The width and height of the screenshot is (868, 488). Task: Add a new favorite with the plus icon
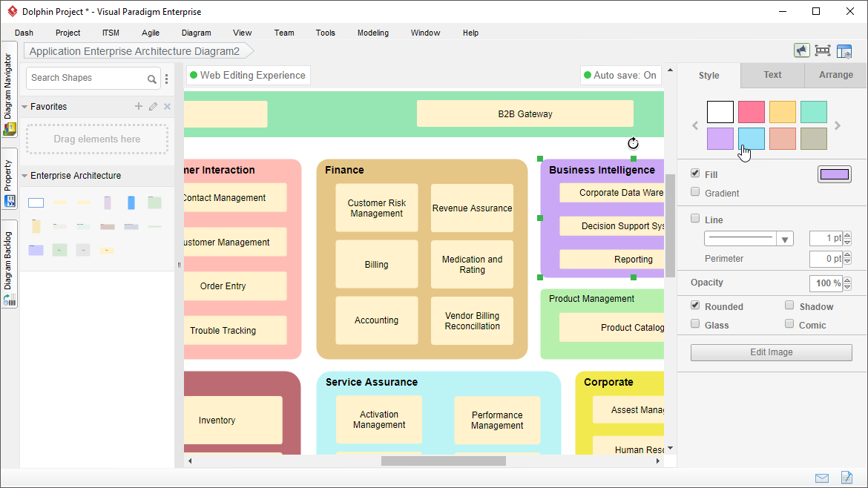139,106
